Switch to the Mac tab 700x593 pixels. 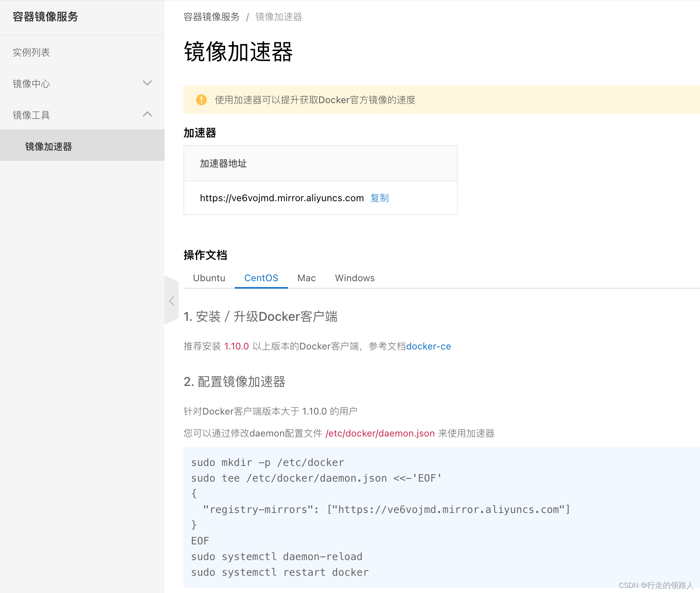point(306,278)
